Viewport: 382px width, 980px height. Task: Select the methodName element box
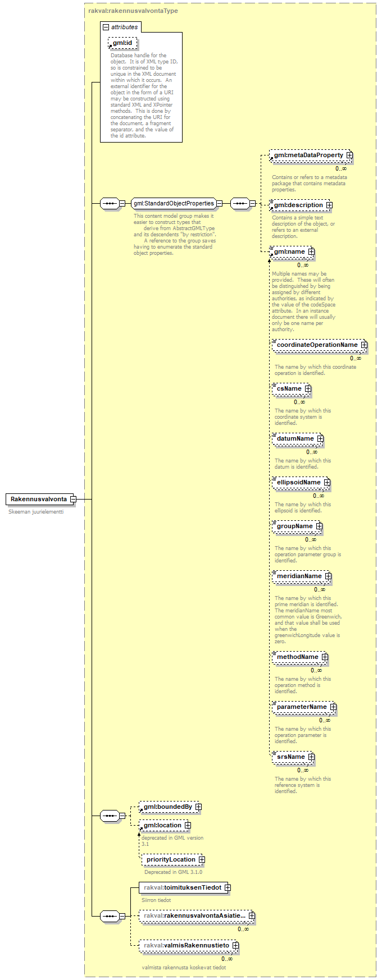(x=298, y=657)
